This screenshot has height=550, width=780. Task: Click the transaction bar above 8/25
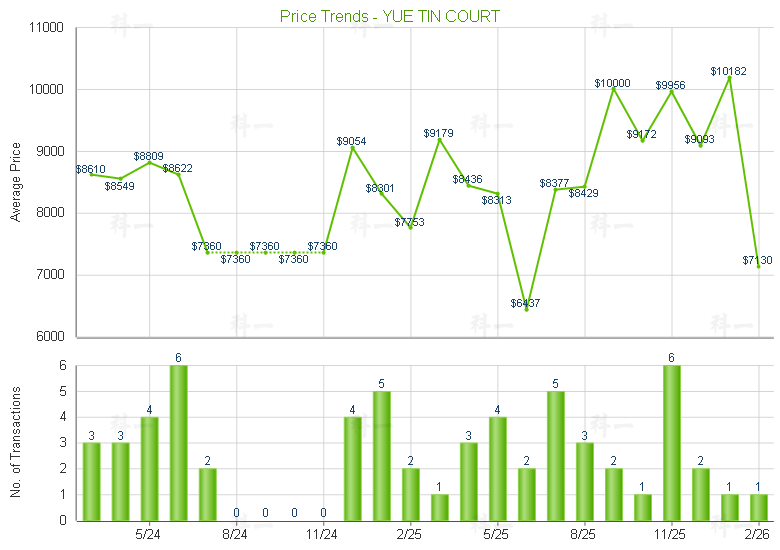584,481
